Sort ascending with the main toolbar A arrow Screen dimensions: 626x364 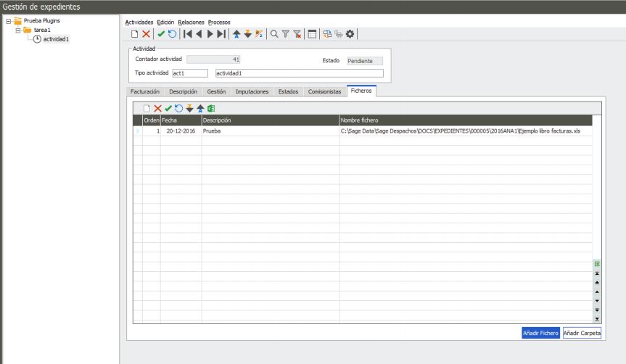[x=236, y=34]
